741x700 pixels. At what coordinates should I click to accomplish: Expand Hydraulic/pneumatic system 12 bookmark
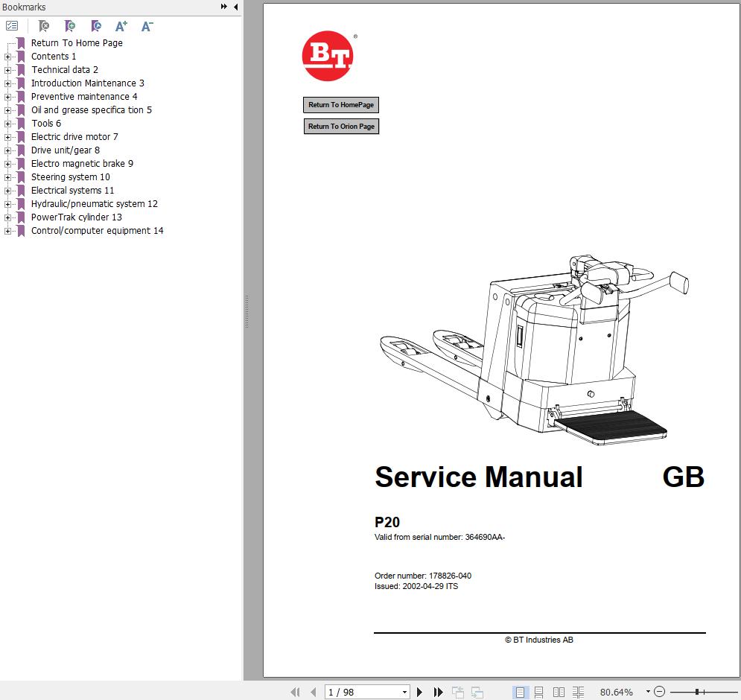[x=7, y=204]
